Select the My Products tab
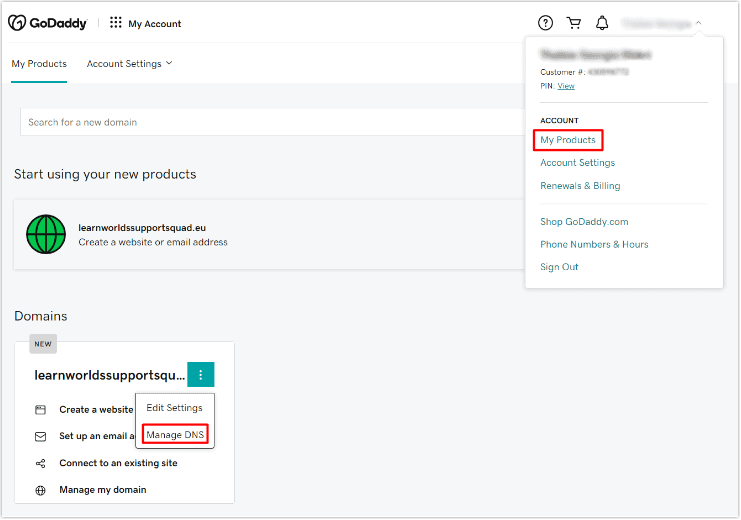741x520 pixels. pos(39,64)
